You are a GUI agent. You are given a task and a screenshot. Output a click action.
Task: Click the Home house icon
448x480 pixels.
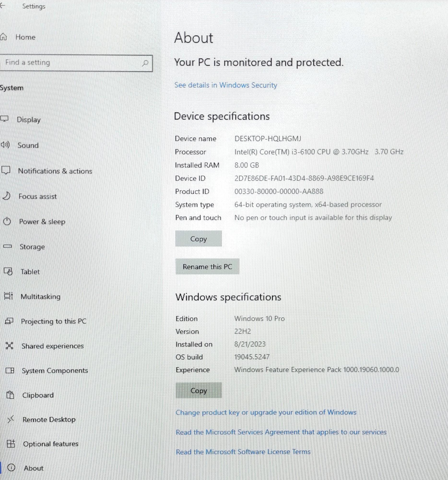point(3,37)
